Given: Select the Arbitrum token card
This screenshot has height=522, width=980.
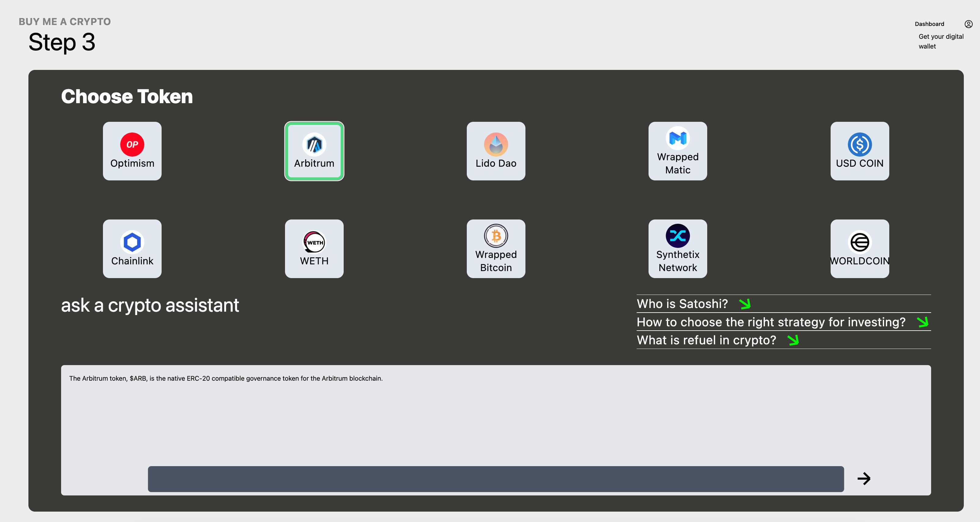Looking at the screenshot, I should [314, 151].
